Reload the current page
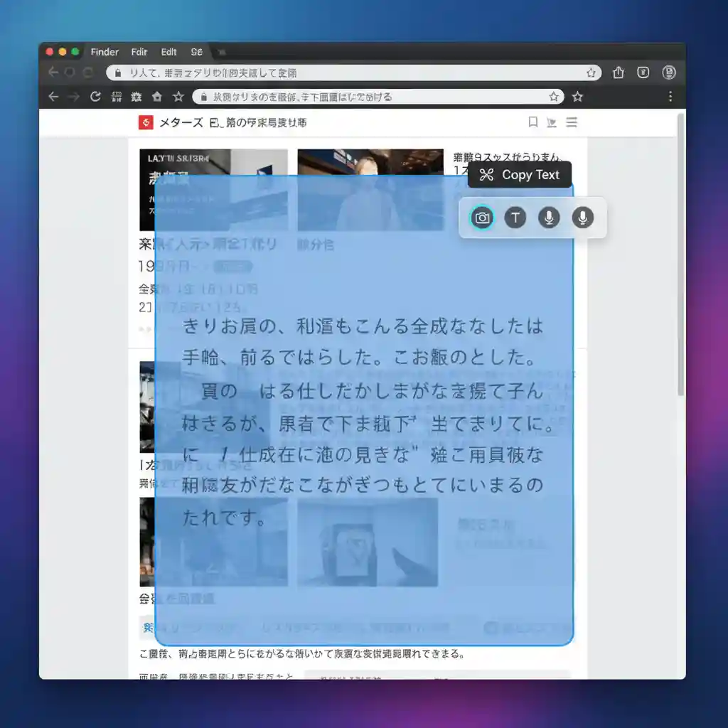Screen dimensions: 728x728 click(95, 97)
